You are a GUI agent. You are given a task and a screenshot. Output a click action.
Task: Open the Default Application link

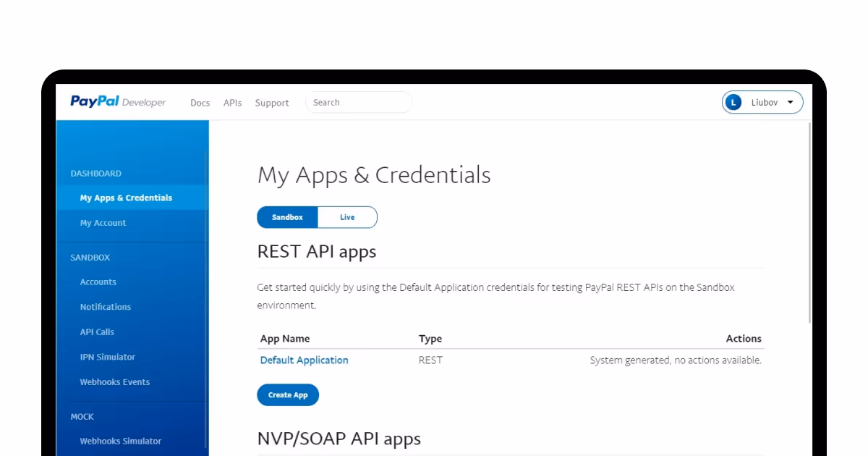pyautogui.click(x=304, y=360)
